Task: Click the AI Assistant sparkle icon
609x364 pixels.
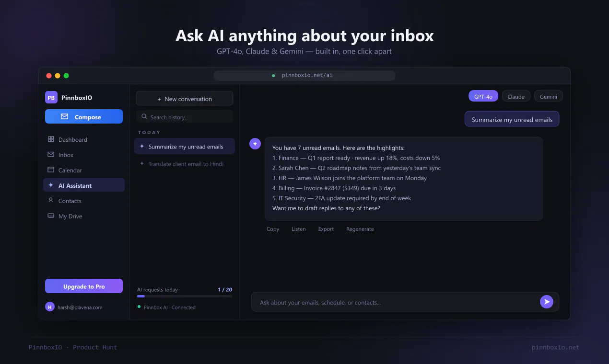Action: (x=51, y=185)
